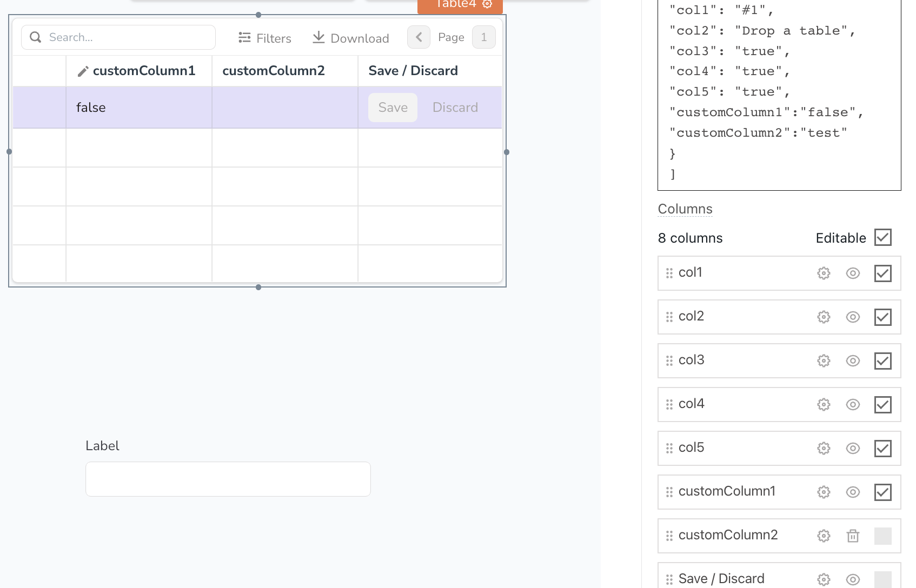
Task: Open settings gear for col2
Action: click(x=824, y=317)
